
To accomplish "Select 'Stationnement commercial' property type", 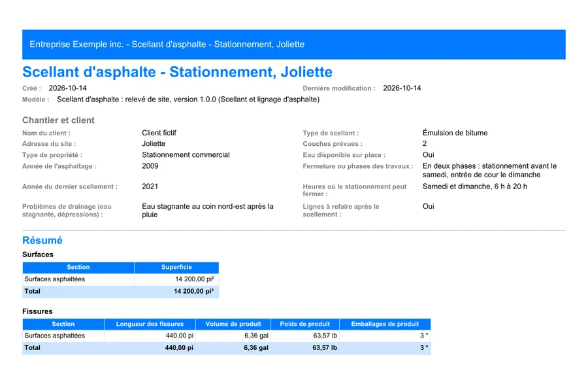I will point(186,154).
